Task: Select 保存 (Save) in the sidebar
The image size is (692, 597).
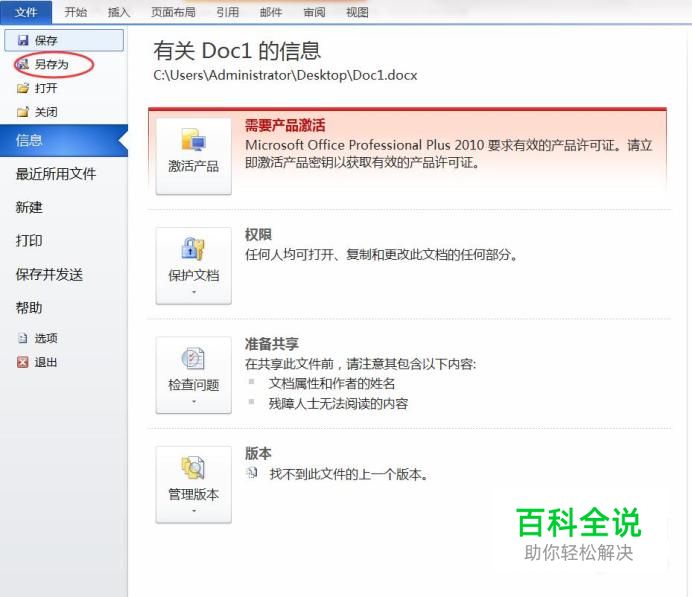Action: tap(64, 40)
